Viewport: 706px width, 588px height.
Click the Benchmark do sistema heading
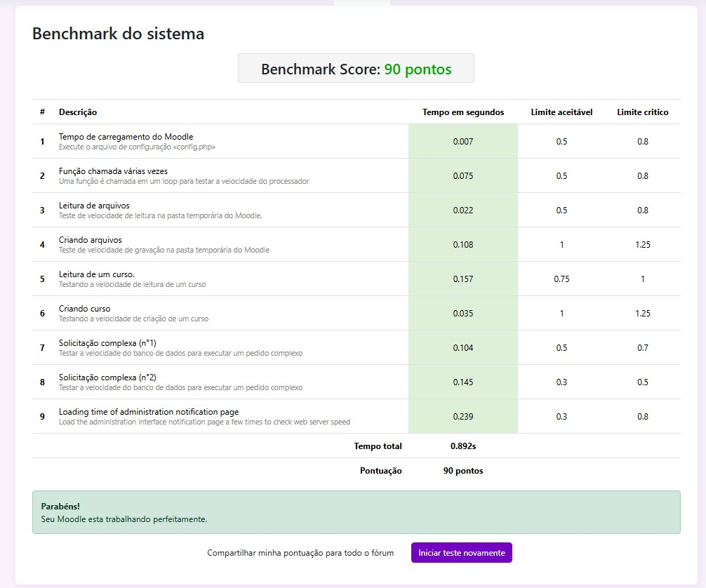coord(118,33)
